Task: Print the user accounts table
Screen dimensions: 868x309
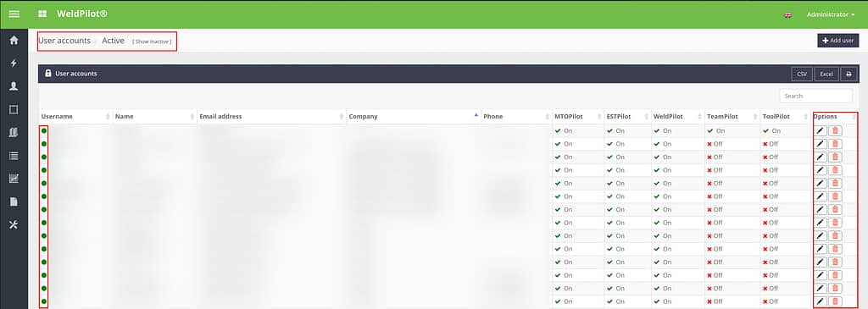Action: (849, 74)
